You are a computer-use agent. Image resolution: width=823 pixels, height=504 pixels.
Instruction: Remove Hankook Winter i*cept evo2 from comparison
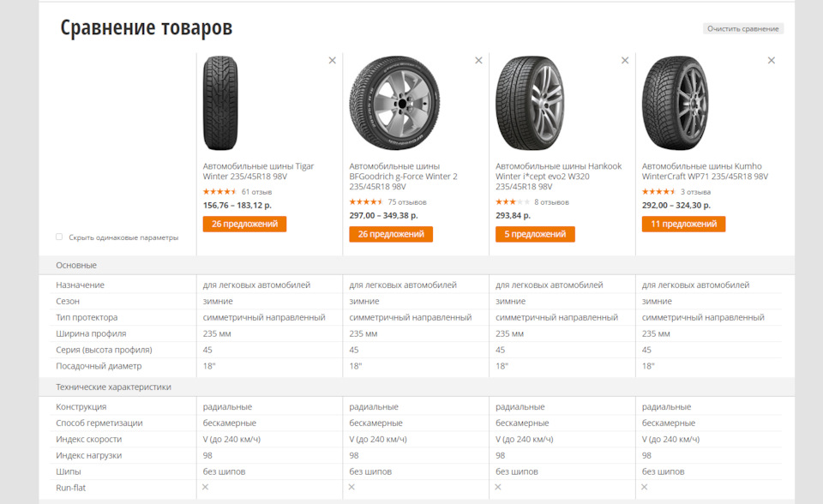pos(625,60)
